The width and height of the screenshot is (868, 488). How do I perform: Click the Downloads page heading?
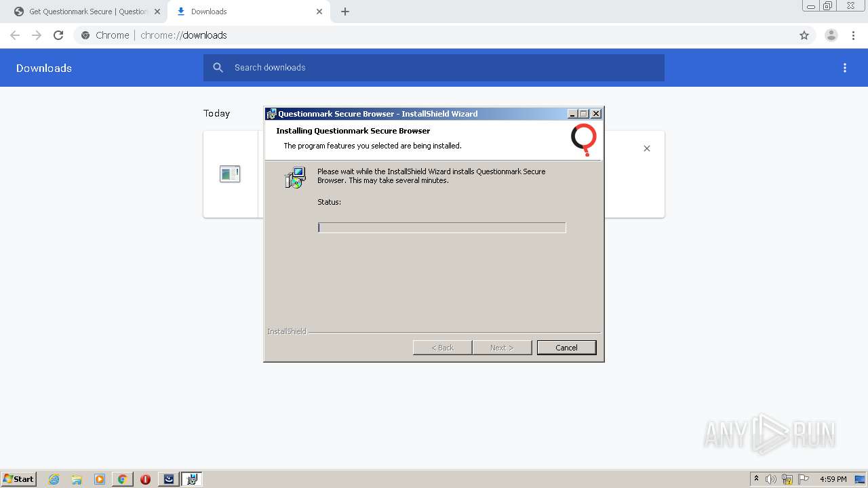point(44,68)
